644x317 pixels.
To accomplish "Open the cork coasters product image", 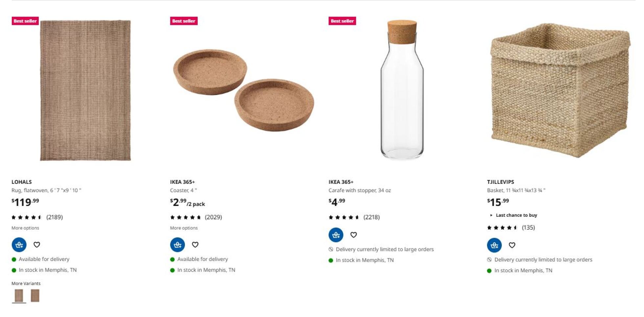I will 243,90.
